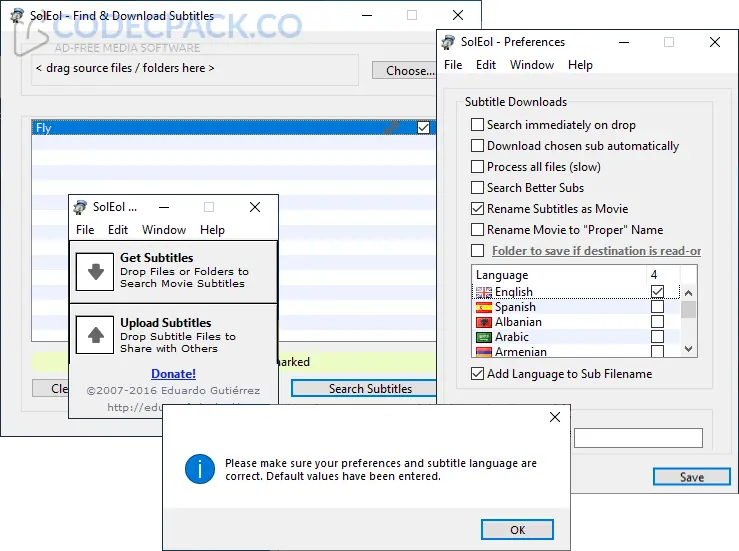Close the message dialog with the X
739x551 pixels.
click(x=555, y=417)
